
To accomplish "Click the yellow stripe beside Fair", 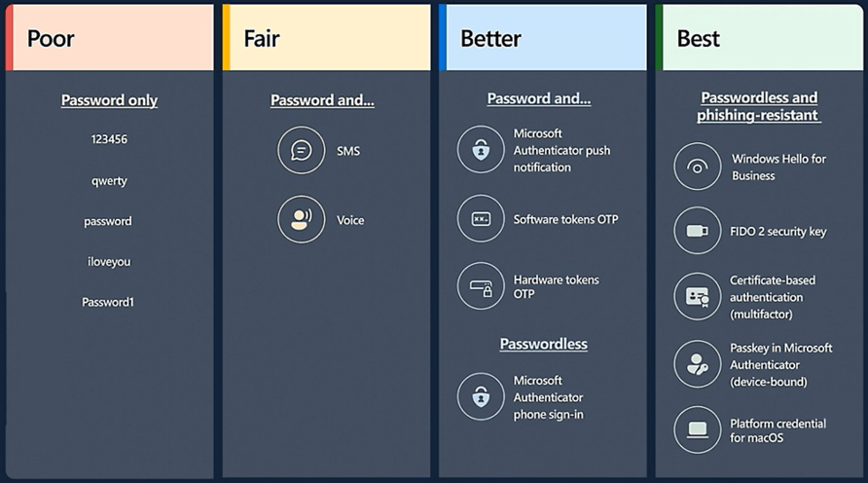I will 226,38.
